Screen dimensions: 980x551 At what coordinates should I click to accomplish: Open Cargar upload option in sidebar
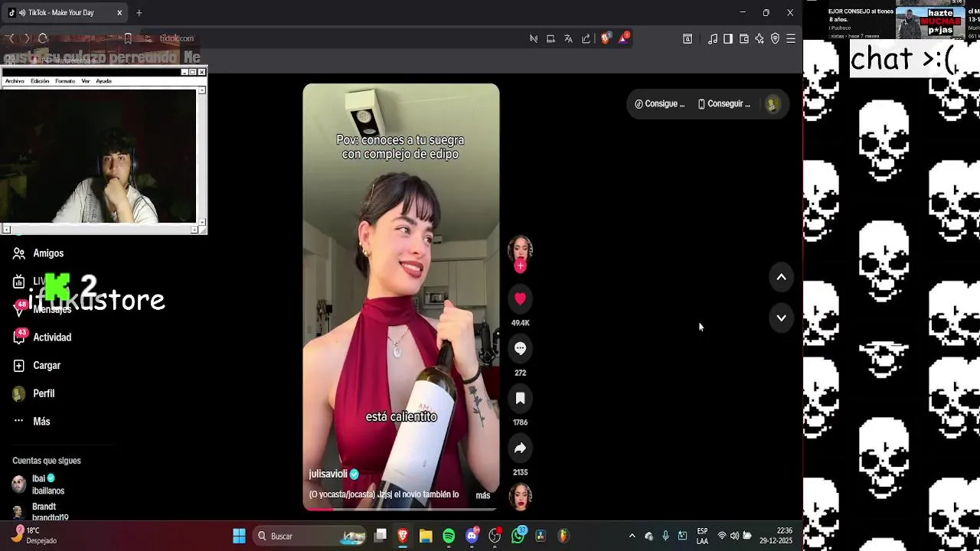tap(37, 366)
